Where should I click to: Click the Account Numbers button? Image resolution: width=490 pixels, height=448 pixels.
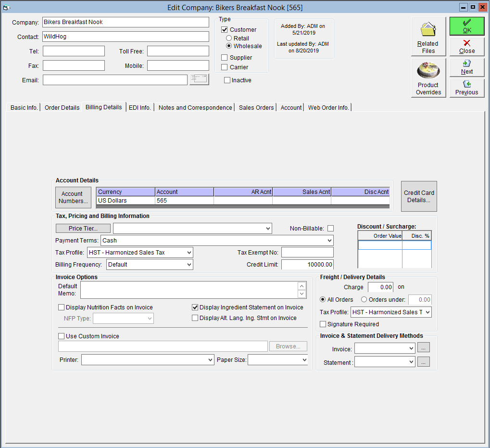(74, 197)
